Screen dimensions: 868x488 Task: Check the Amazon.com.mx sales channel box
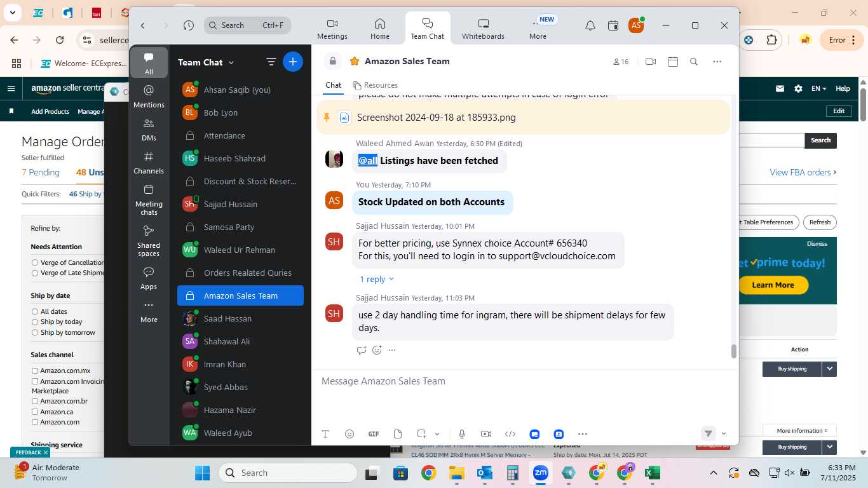pyautogui.click(x=35, y=370)
